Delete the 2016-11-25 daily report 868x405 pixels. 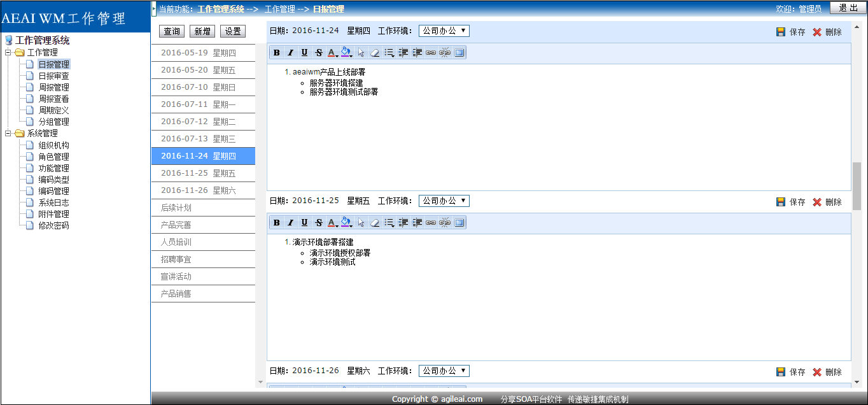click(827, 202)
